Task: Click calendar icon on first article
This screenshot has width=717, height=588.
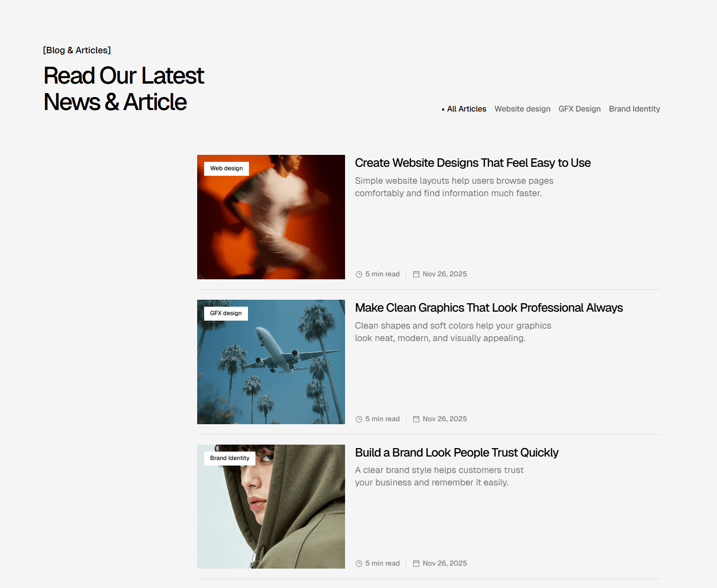Action: tap(416, 274)
